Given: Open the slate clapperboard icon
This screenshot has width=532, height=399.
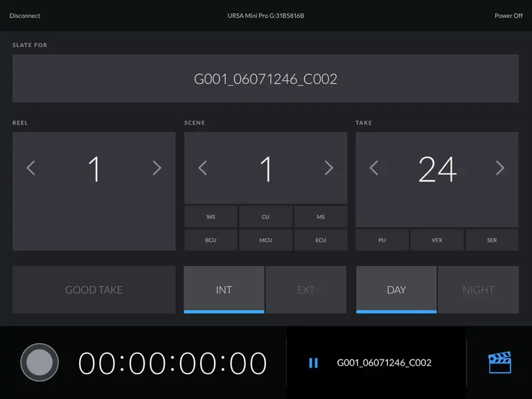Looking at the screenshot, I should click(x=499, y=362).
